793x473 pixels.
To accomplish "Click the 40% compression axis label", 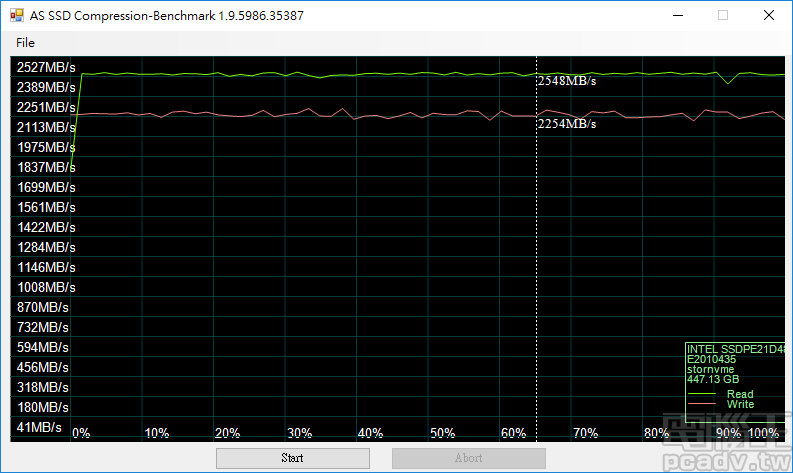I will pos(370,433).
